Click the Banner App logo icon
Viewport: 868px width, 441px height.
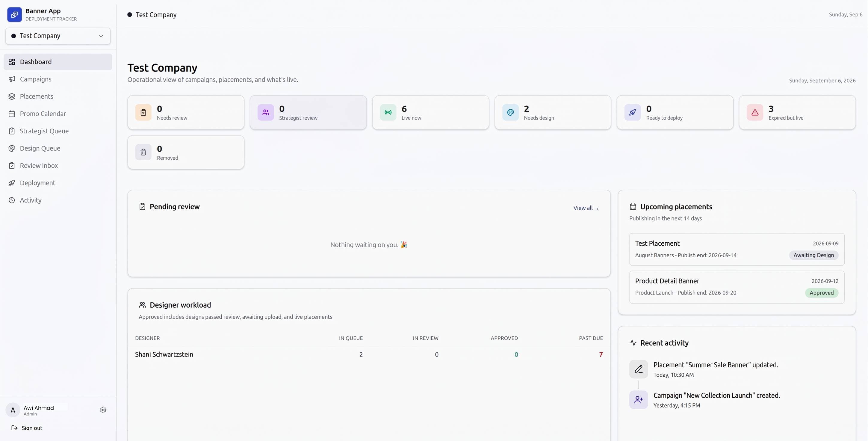click(14, 14)
